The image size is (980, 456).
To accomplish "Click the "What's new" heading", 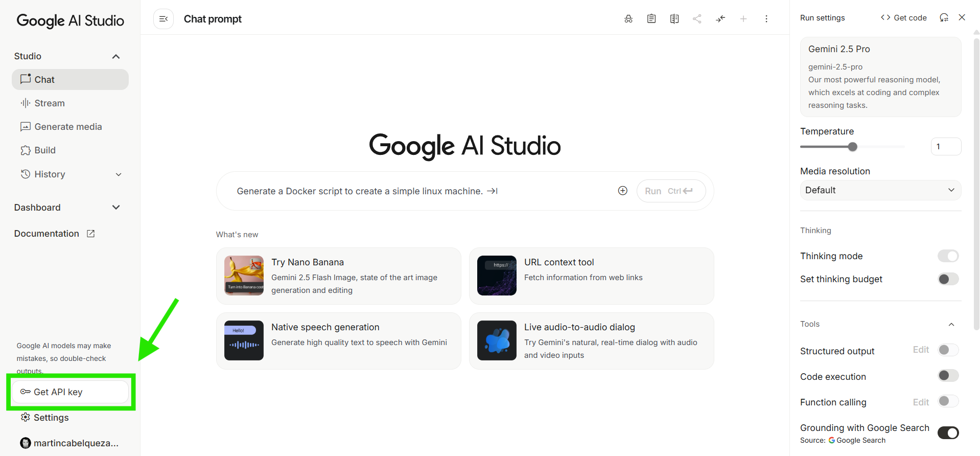I will click(237, 235).
